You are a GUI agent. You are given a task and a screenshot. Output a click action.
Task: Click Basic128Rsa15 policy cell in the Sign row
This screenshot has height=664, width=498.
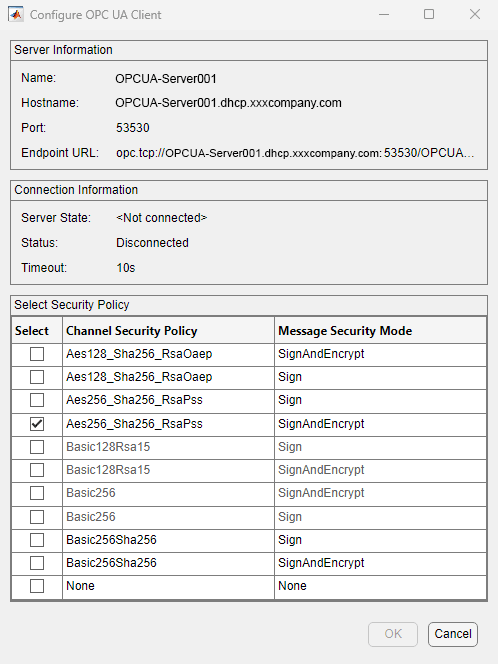click(x=169, y=447)
